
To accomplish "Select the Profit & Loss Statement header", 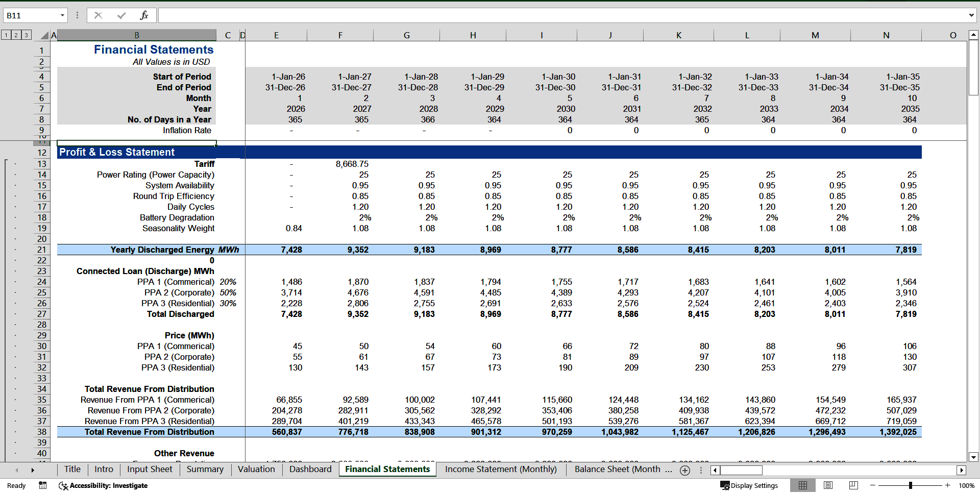I will pyautogui.click(x=137, y=152).
